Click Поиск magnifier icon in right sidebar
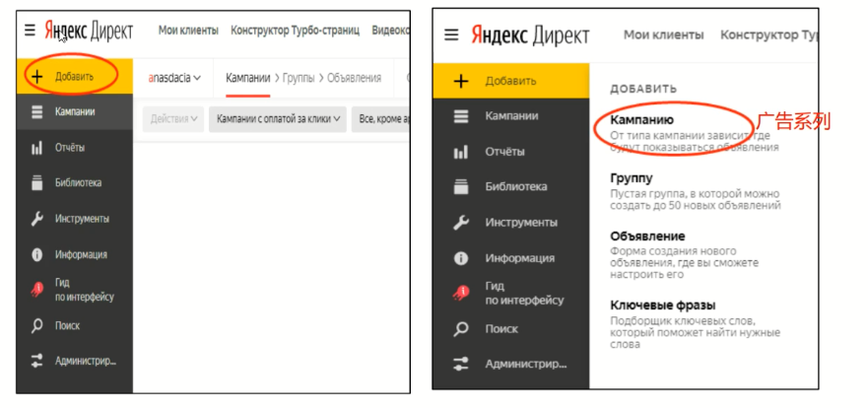The width and height of the screenshot is (868, 408). (x=460, y=329)
